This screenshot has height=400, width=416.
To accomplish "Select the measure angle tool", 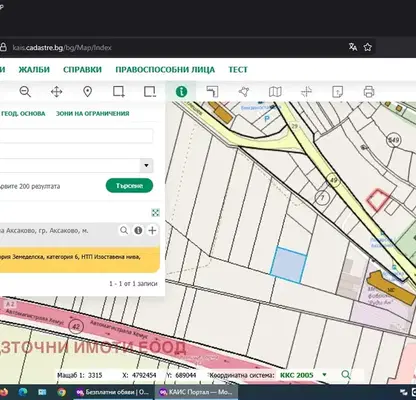I will pyautogui.click(x=212, y=91).
